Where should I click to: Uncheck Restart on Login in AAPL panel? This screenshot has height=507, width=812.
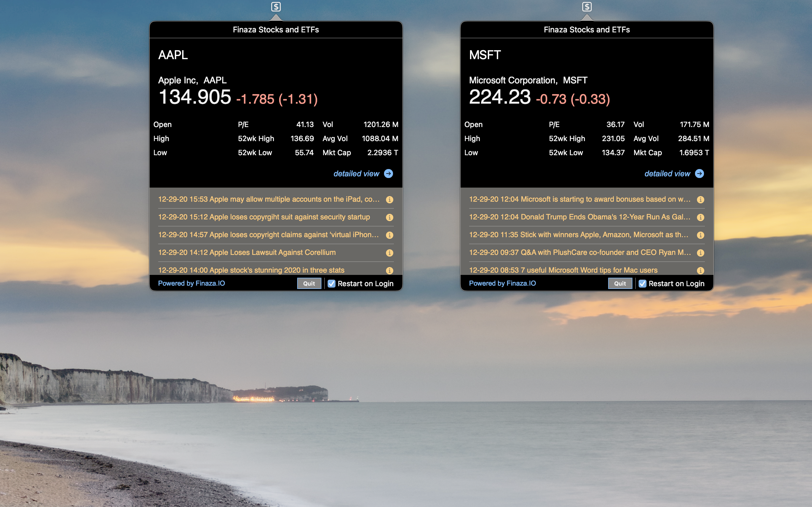point(332,284)
